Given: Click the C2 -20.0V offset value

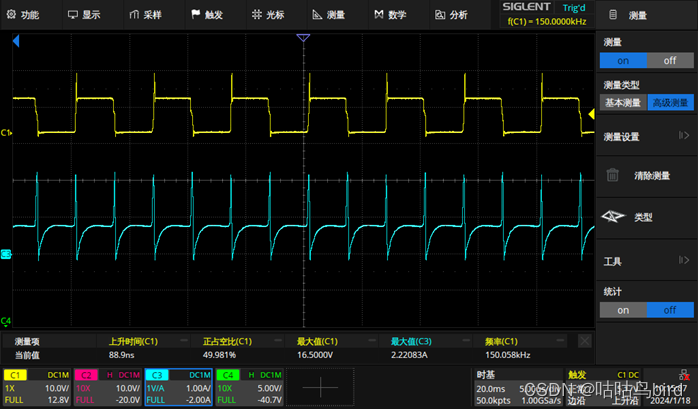Looking at the screenshot, I should pos(128,400).
